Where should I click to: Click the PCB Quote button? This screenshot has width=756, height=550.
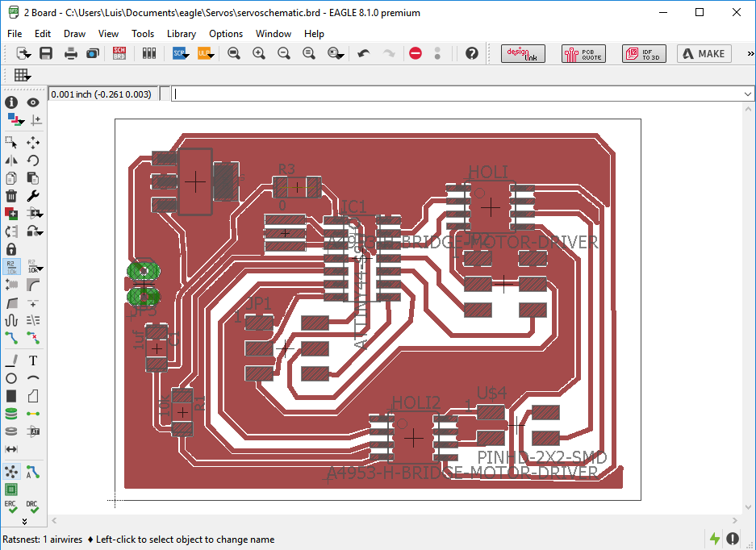click(583, 53)
